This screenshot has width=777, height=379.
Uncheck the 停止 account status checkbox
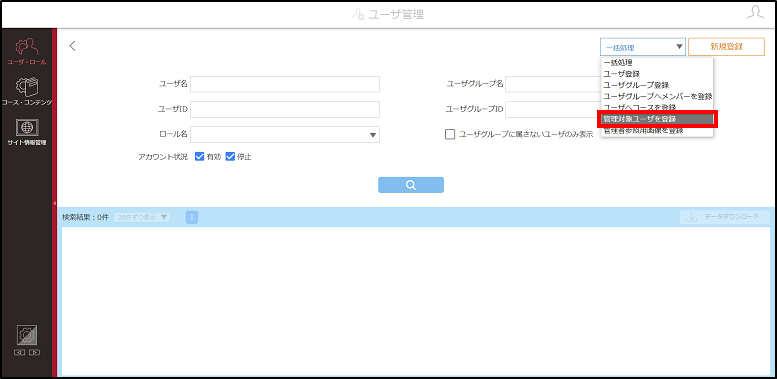(x=230, y=157)
